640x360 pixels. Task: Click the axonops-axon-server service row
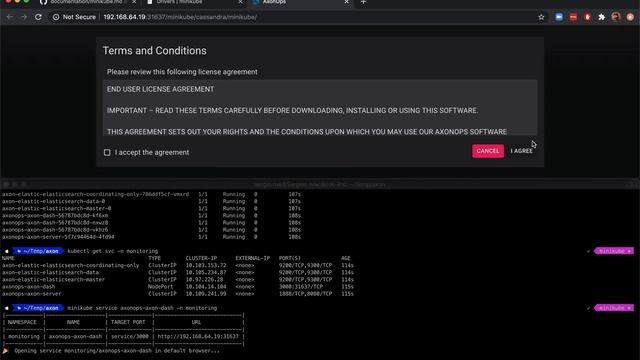click(178, 294)
